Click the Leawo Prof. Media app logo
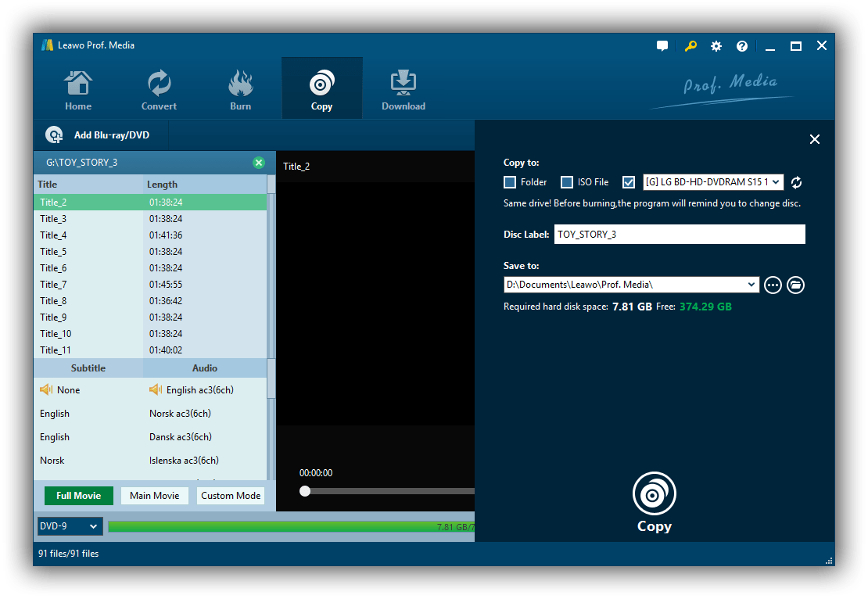Image resolution: width=868 pixels, height=599 pixels. click(x=47, y=45)
